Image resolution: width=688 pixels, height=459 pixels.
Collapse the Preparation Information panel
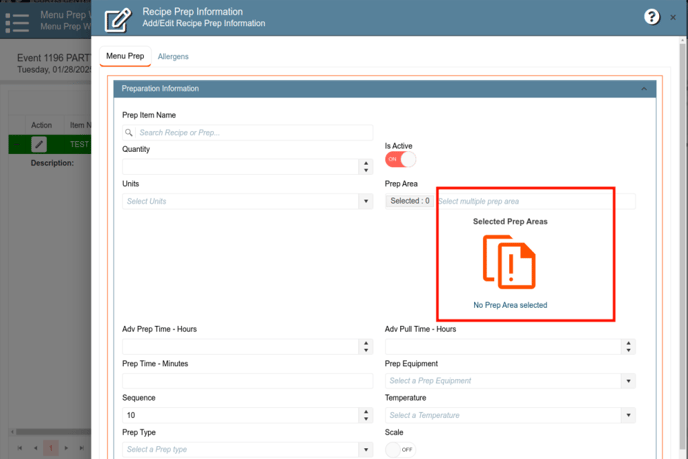(x=644, y=89)
